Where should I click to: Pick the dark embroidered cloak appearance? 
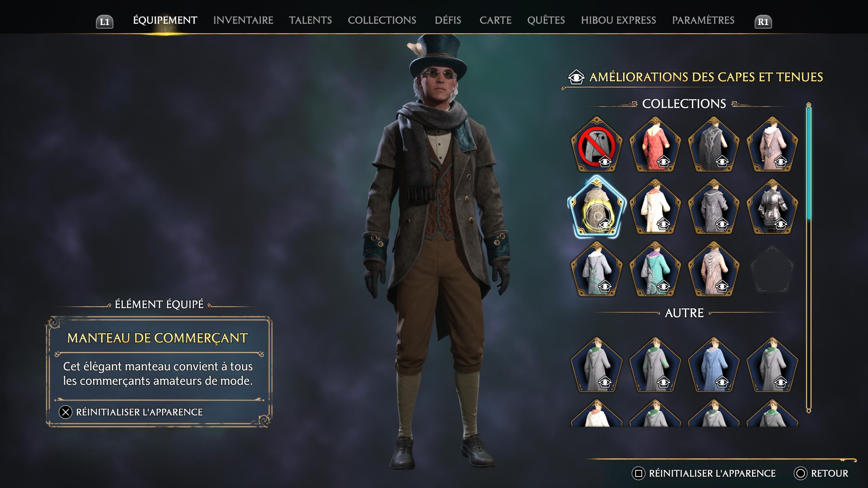[x=713, y=145]
